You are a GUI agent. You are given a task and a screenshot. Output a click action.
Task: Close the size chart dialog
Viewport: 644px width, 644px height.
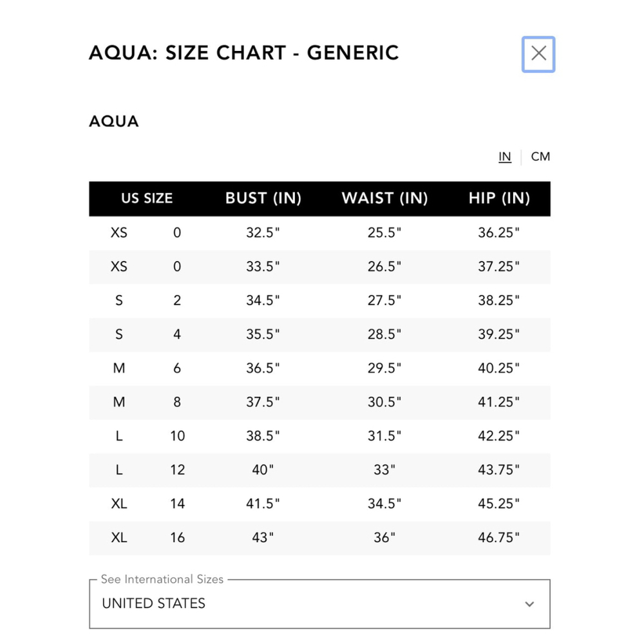[x=538, y=54]
